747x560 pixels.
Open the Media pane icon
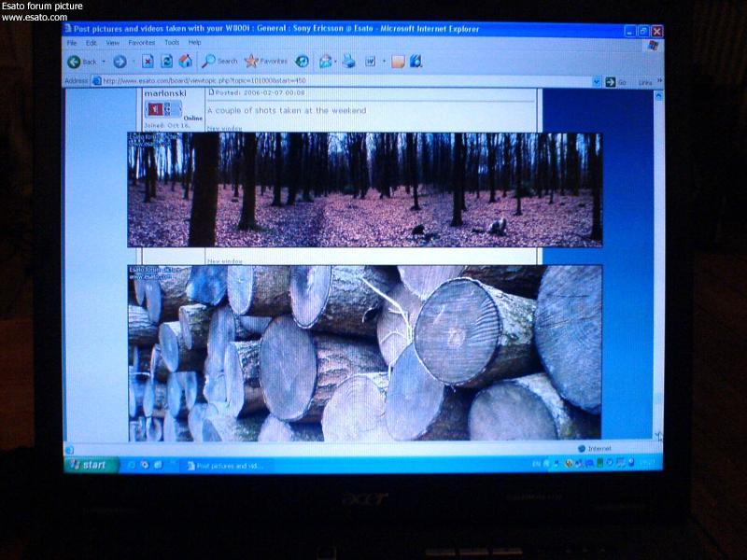(x=302, y=61)
